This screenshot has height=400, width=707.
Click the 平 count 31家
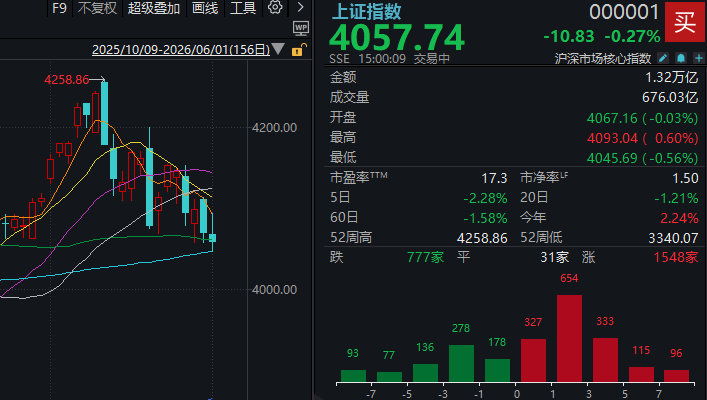[555, 257]
